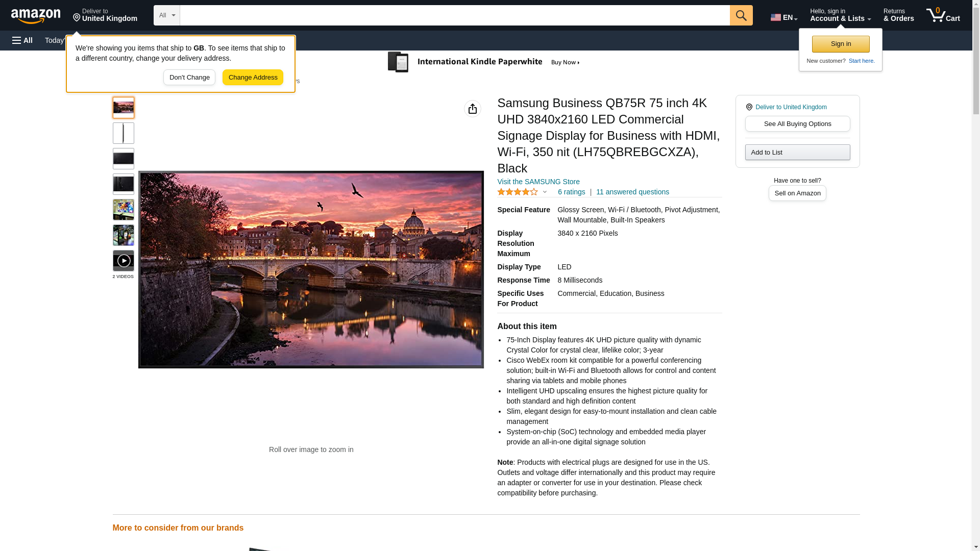Click the share icon on product image
The height and width of the screenshot is (551, 980).
(472, 109)
